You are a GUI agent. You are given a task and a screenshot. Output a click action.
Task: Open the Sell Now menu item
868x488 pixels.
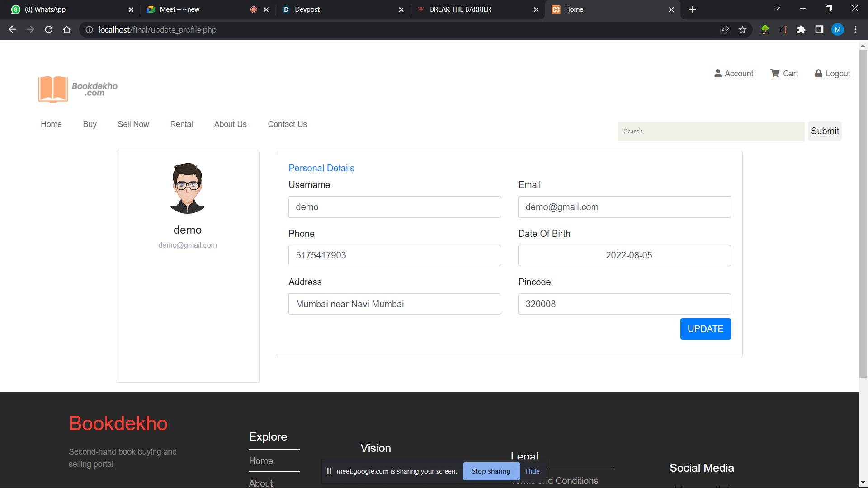tap(133, 124)
